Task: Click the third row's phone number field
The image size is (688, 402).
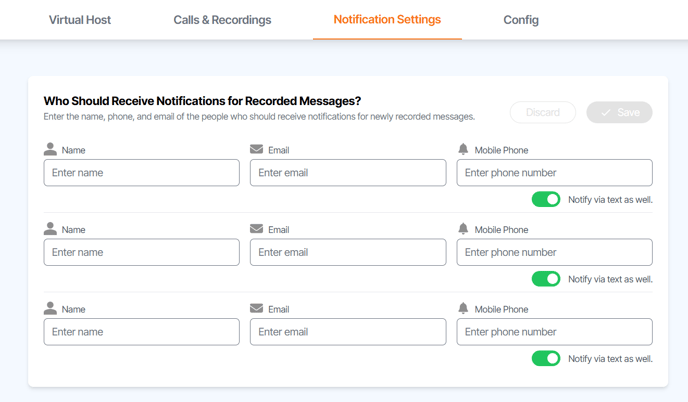Action: tap(555, 332)
